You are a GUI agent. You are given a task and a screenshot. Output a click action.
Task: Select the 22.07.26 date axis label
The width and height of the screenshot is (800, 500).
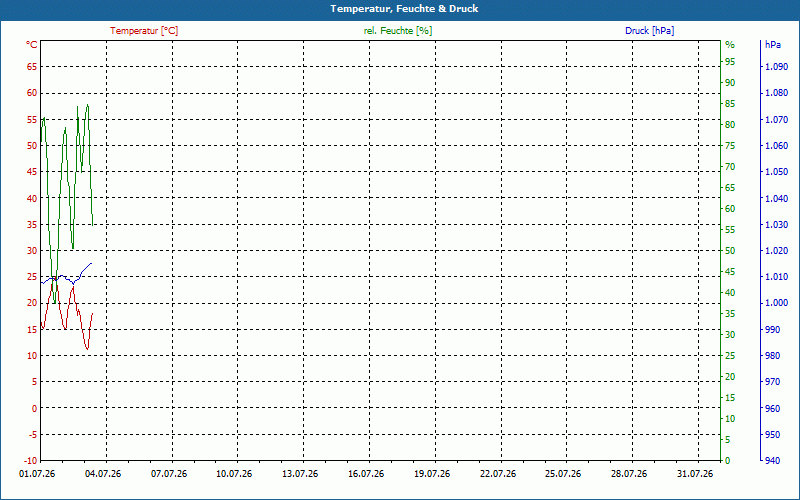click(x=498, y=474)
